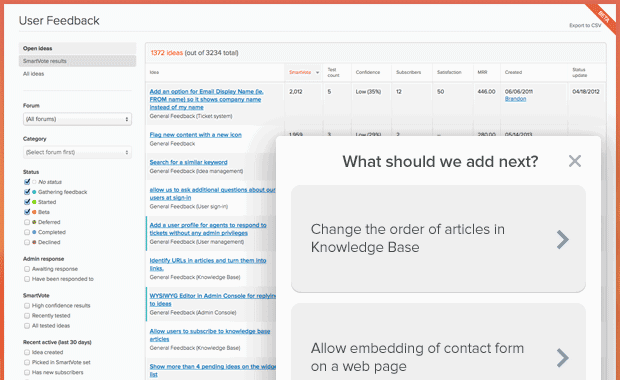The width and height of the screenshot is (620, 380).
Task: Check the 'Has new subscribers' filter
Action: [x=27, y=372]
